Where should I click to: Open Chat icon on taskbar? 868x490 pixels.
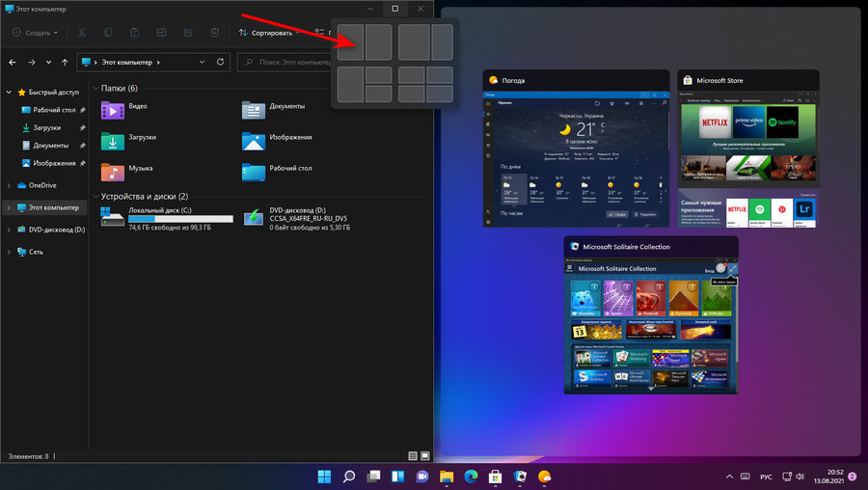click(x=422, y=476)
